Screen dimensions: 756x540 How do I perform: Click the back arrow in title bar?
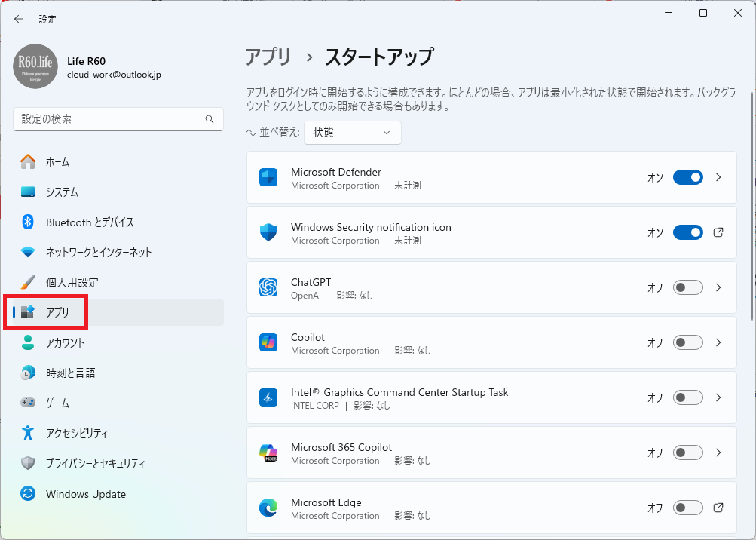(19, 19)
